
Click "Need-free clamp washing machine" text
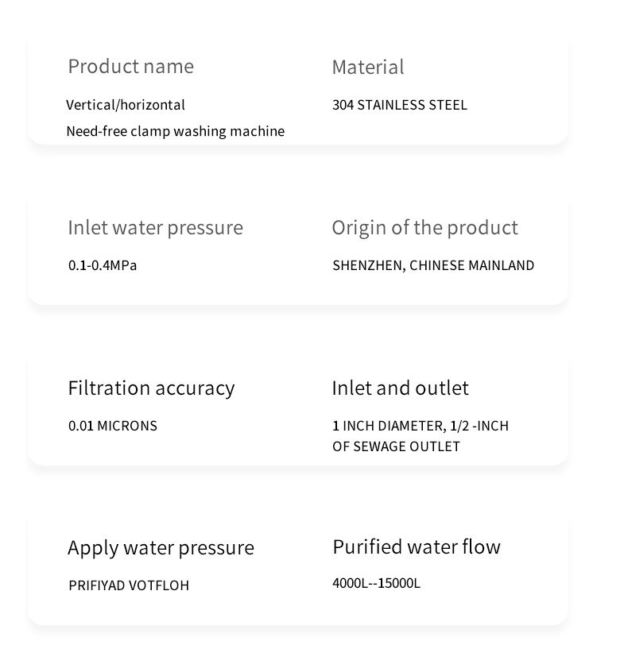[x=175, y=131]
